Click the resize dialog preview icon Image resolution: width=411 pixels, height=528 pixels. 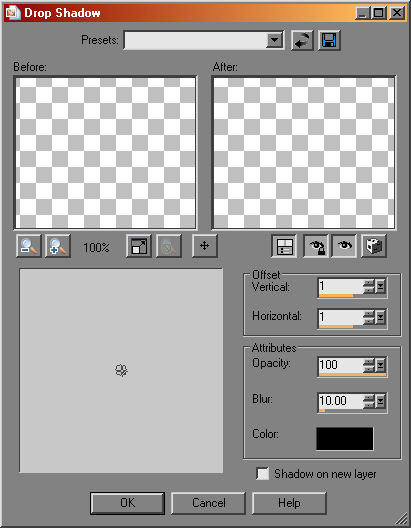tap(139, 246)
